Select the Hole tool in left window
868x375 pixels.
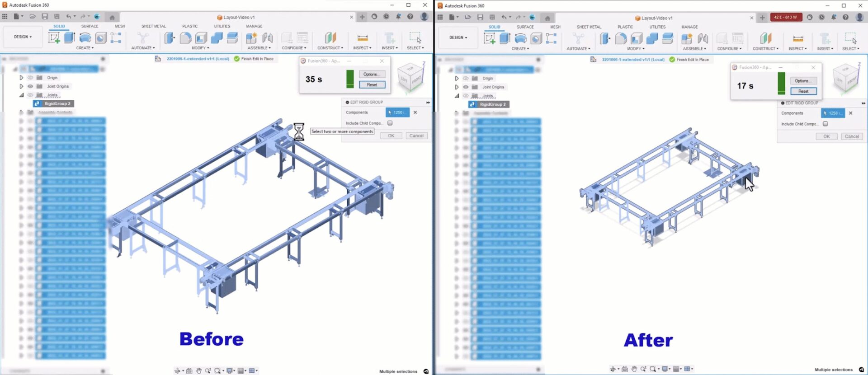click(x=101, y=38)
